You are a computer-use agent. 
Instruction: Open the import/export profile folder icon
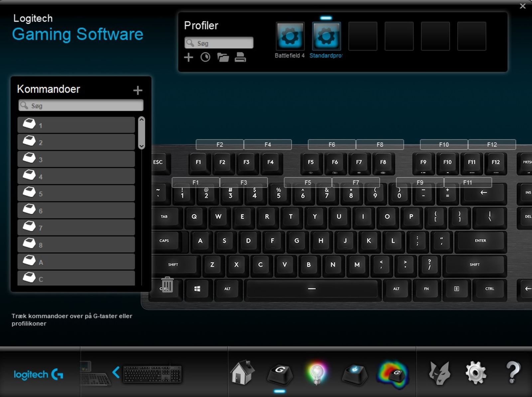(x=223, y=57)
